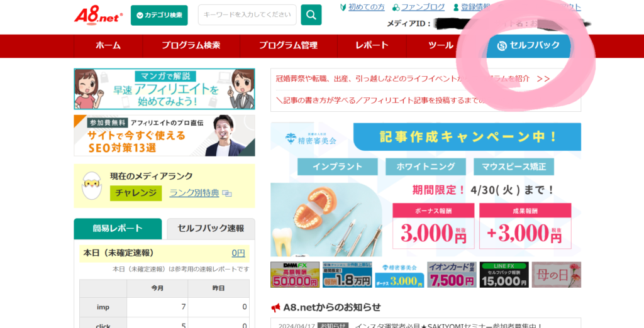The width and height of the screenshot is (644, 328).
Task: Switch to the セルフバック速報 tab
Action: tap(211, 229)
